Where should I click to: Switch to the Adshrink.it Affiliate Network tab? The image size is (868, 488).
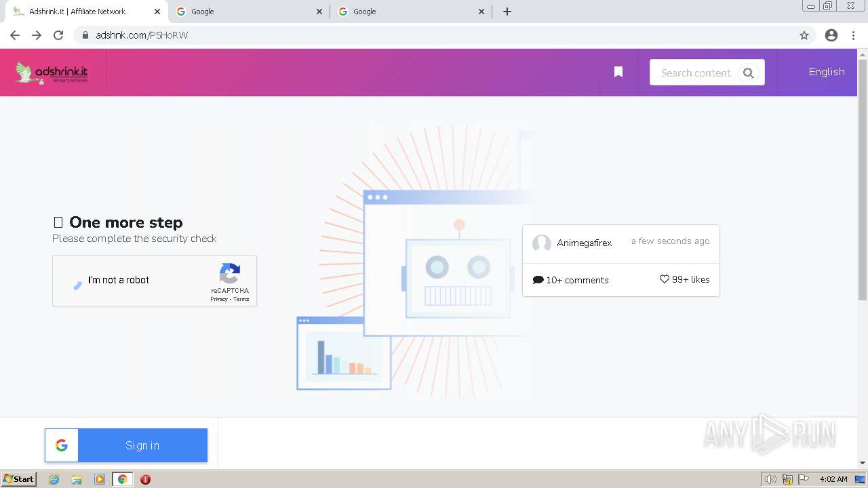(87, 12)
